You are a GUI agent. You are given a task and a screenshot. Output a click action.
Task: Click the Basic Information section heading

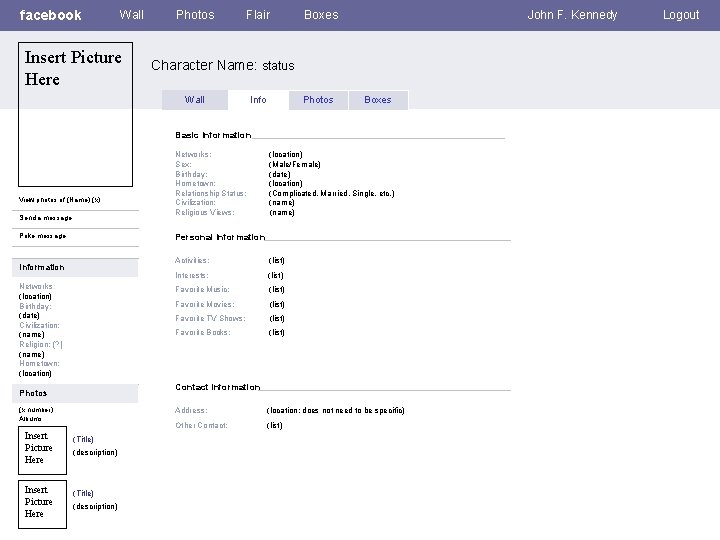[213, 135]
